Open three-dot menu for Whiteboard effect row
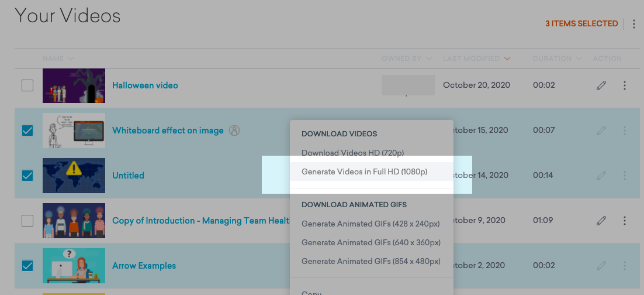 [x=624, y=131]
